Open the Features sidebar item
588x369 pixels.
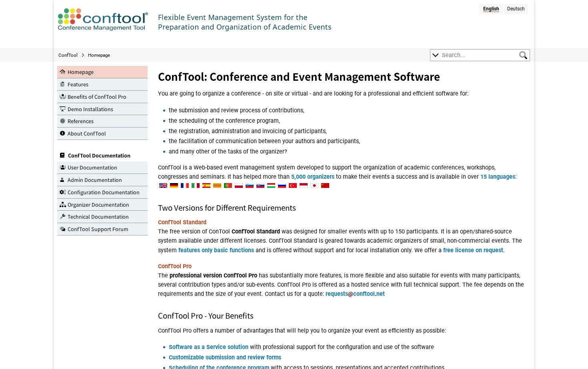(102, 84)
